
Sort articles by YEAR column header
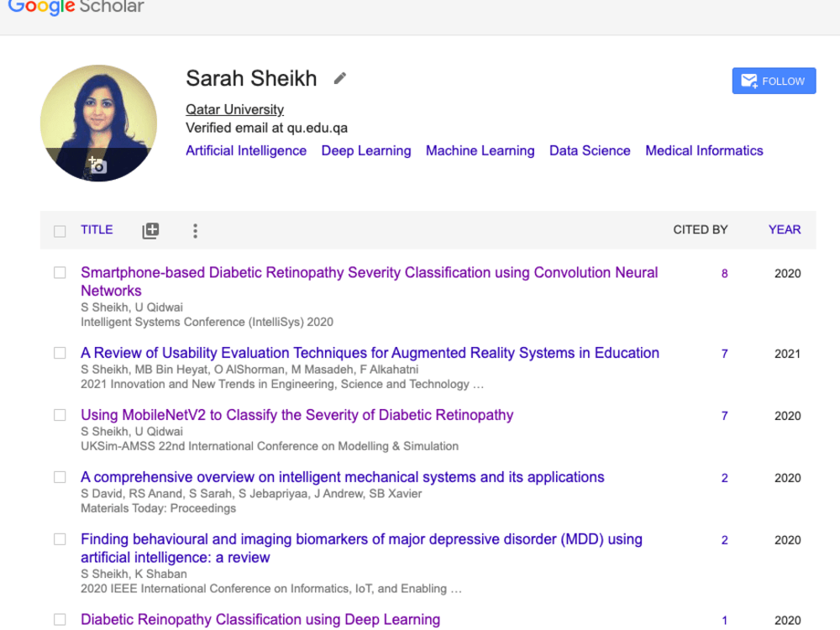coord(785,230)
